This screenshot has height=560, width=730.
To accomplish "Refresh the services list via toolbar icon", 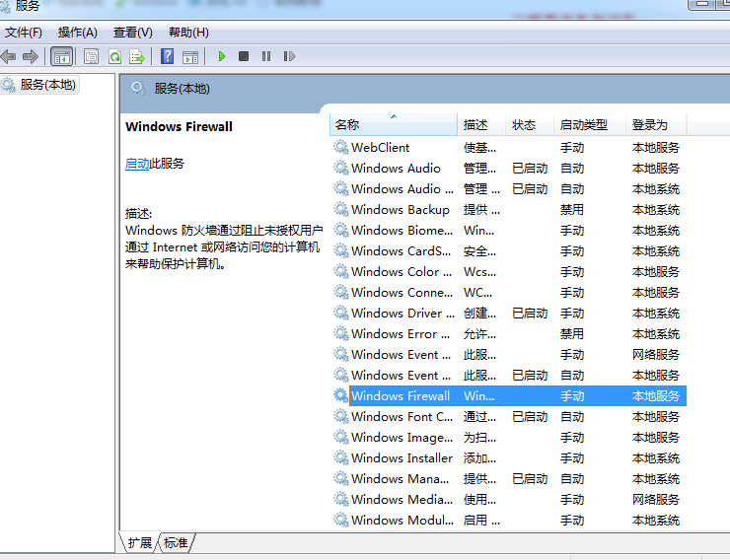I will pos(114,57).
